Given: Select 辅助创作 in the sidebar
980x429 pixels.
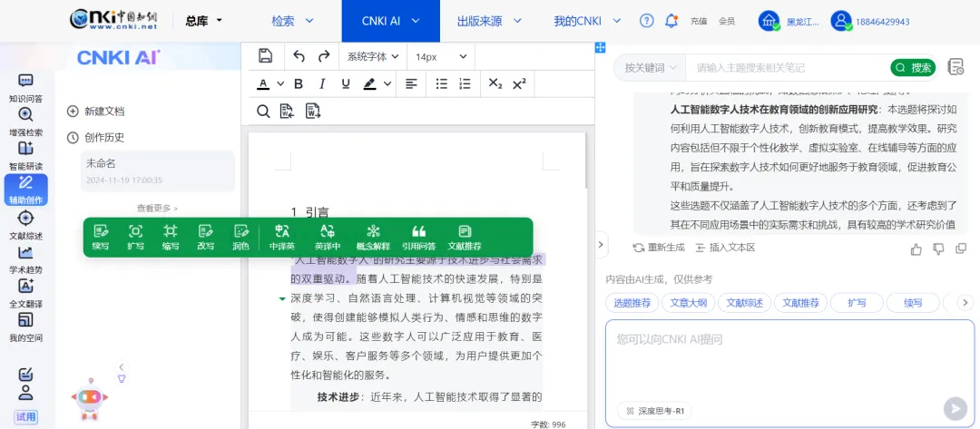Looking at the screenshot, I should tap(25, 190).
